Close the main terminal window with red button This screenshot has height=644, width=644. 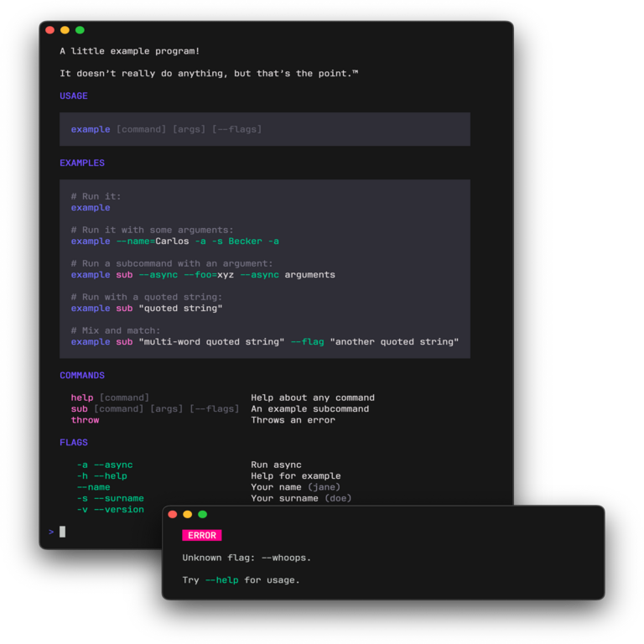pos(50,30)
